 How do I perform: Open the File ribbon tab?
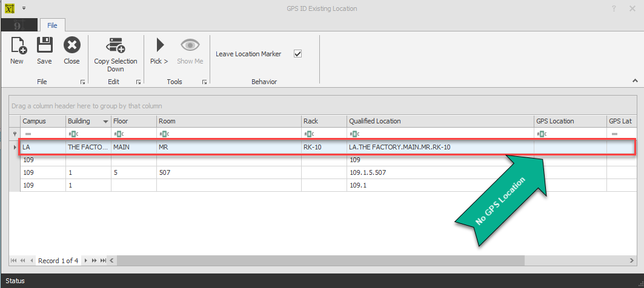53,25
